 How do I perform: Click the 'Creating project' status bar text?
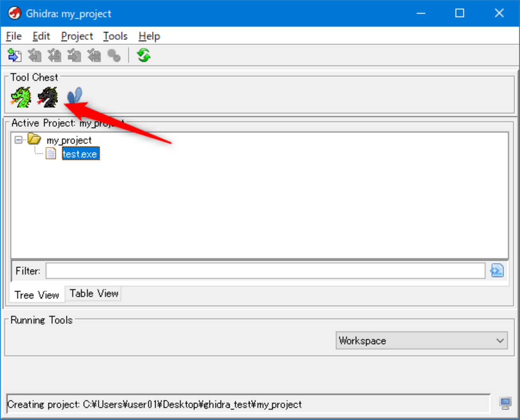tap(154, 404)
